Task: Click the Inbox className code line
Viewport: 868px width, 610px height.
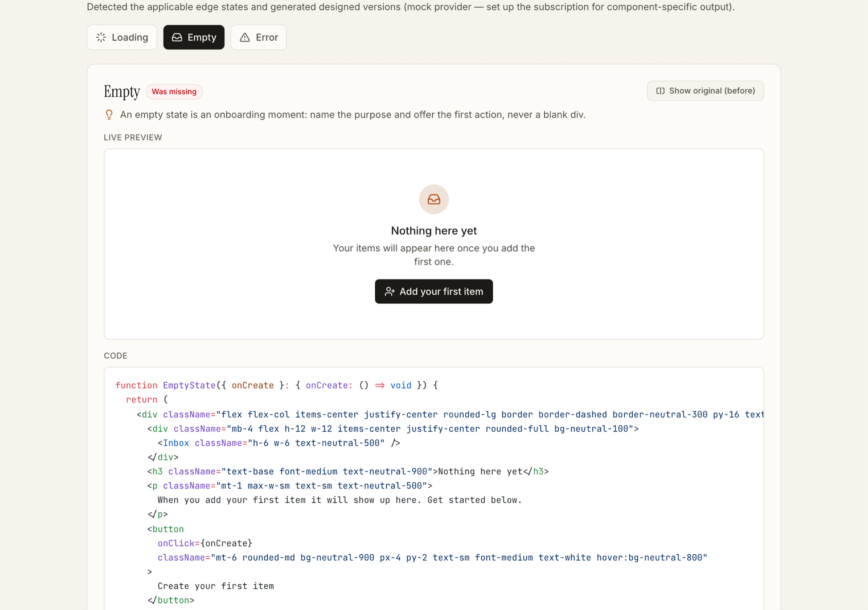Action: click(279, 443)
